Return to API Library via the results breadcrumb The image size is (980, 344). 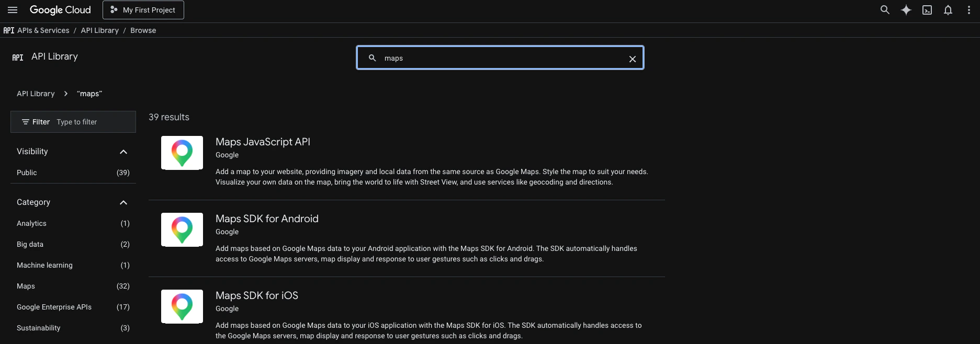(x=36, y=94)
